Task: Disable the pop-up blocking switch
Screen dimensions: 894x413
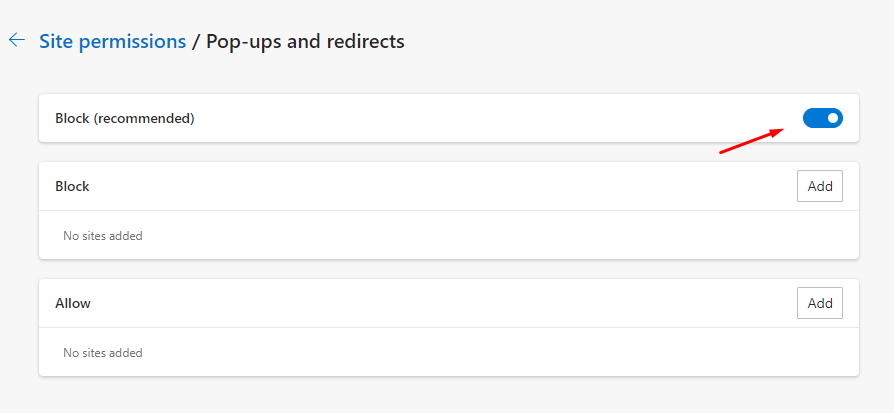Action: tap(822, 119)
